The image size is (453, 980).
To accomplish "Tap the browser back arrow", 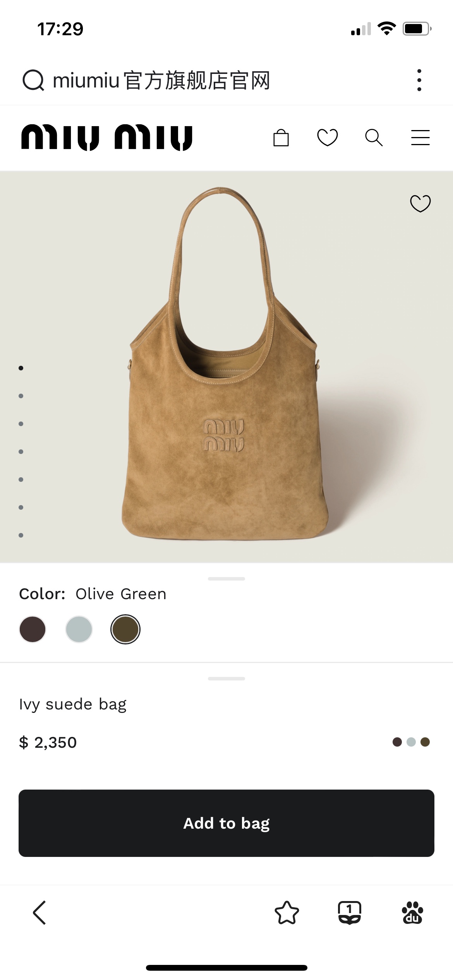I will (39, 913).
